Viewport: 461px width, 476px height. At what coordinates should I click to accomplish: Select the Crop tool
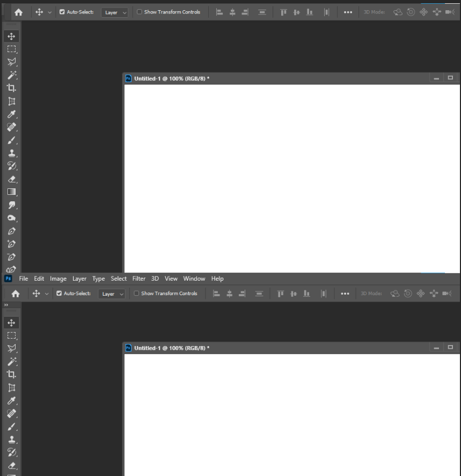tap(12, 88)
